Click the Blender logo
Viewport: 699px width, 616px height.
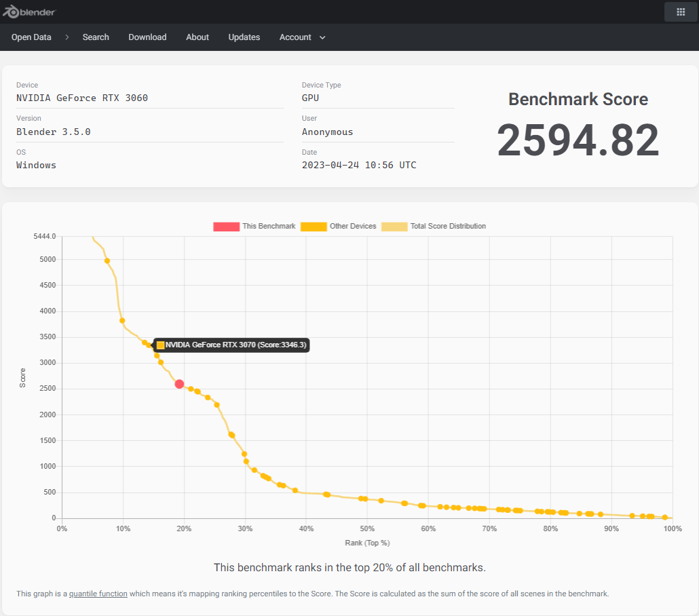pos(29,12)
